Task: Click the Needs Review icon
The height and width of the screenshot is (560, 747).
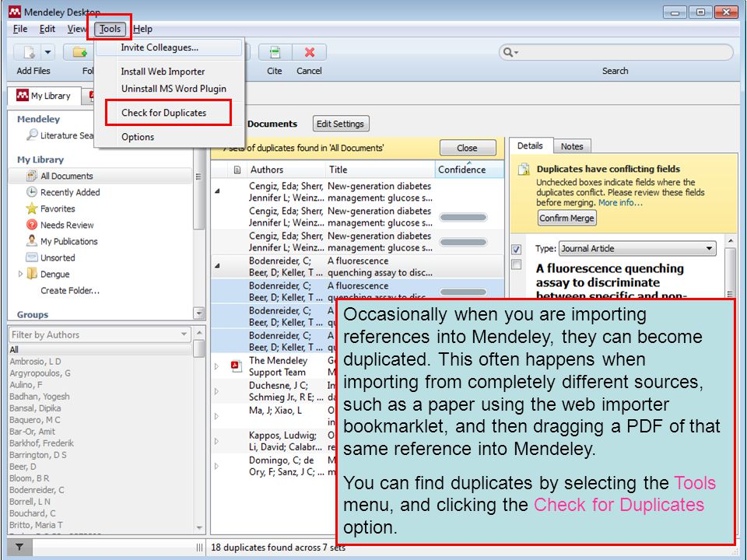Action: pos(31,225)
